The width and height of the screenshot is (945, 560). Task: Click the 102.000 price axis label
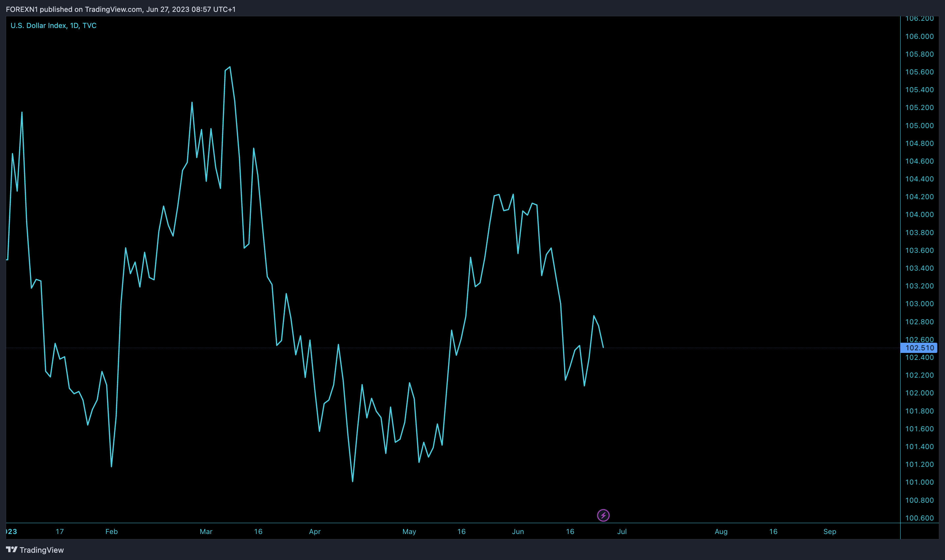pos(919,393)
